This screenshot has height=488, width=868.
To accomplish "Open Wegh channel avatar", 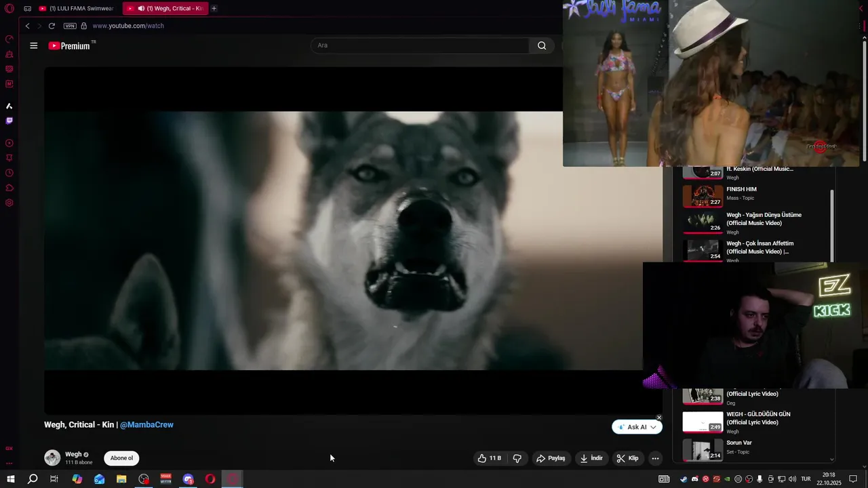I will click(x=52, y=457).
